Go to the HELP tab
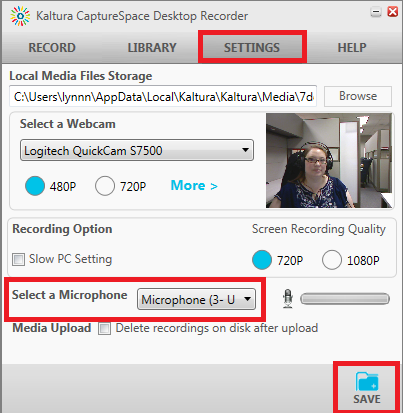Viewport: 403px width, 413px height. point(352,48)
